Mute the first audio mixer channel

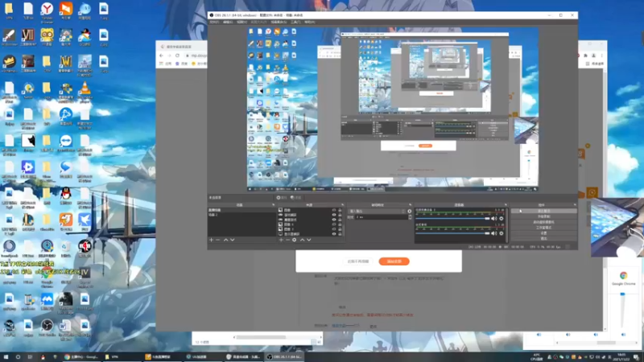pyautogui.click(x=494, y=218)
